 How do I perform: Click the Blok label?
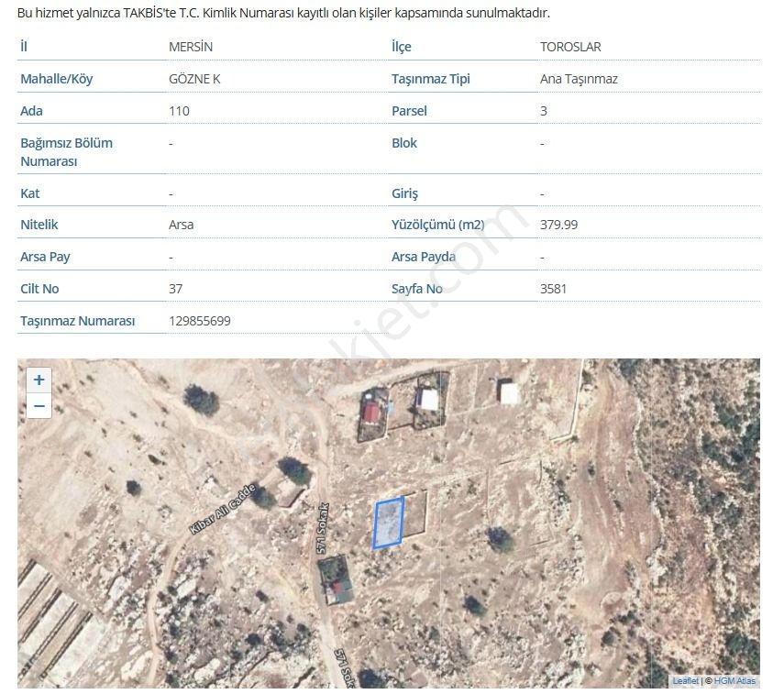click(404, 143)
